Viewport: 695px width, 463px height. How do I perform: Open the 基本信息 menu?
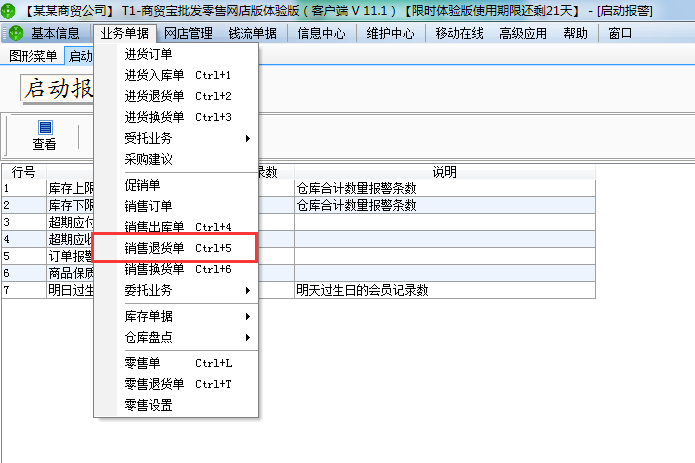click(55, 33)
